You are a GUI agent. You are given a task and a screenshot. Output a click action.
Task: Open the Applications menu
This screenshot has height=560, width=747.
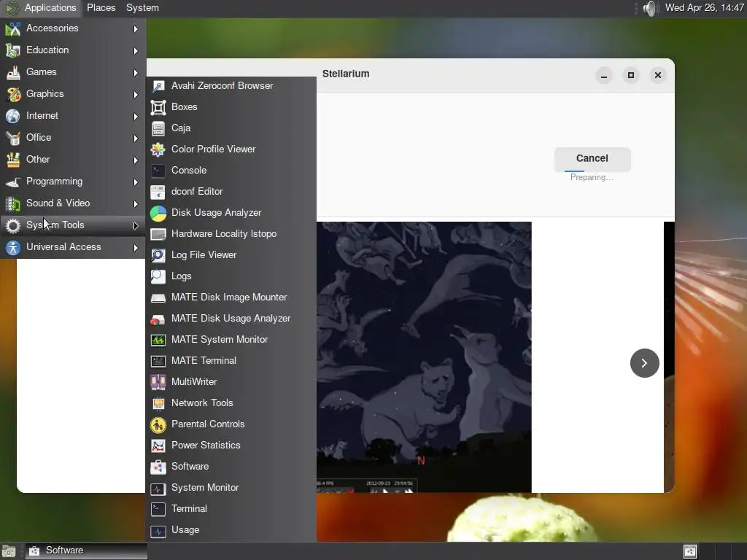click(41, 7)
